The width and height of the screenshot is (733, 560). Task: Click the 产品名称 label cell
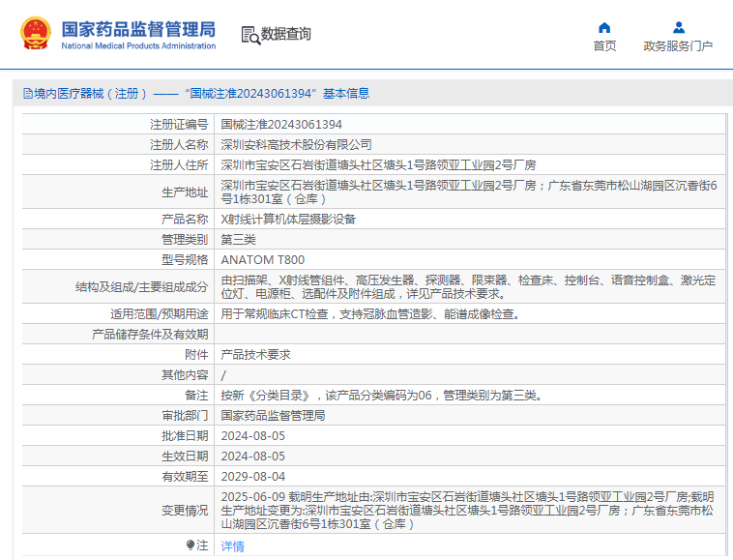[x=118, y=220]
